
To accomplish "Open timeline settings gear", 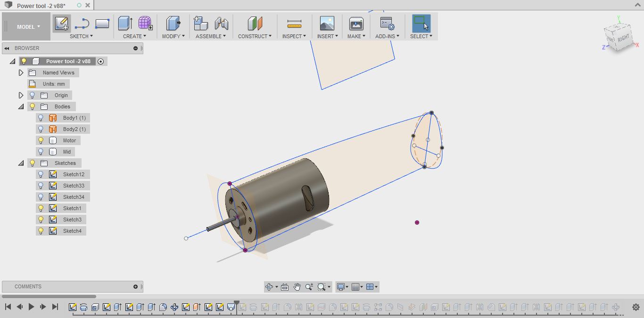I will click(636, 307).
